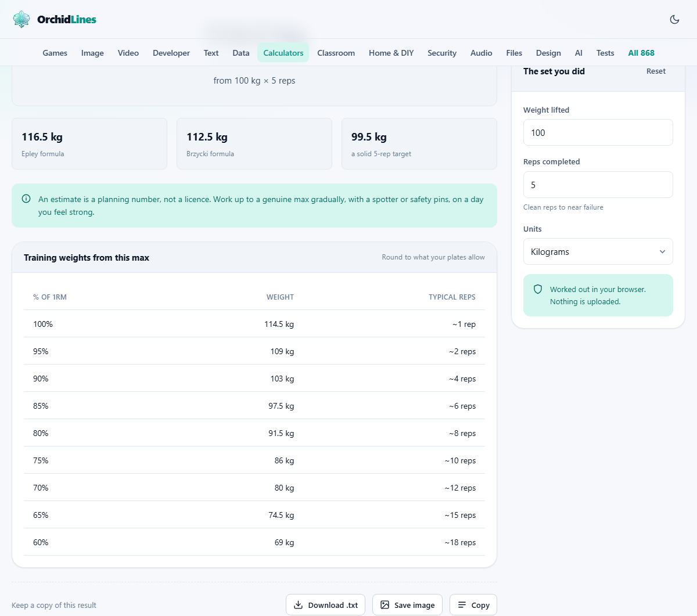Click the OrchidLines brand name

(x=67, y=19)
